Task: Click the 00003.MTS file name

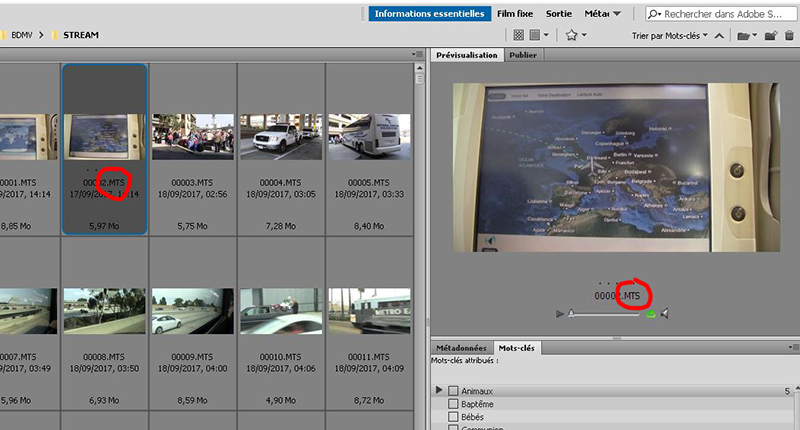Action: (x=192, y=182)
